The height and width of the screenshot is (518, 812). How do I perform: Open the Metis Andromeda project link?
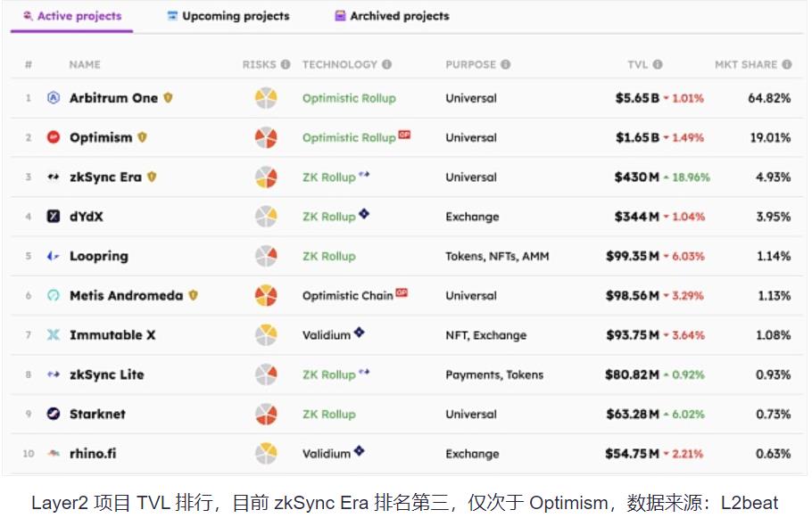[x=127, y=295]
